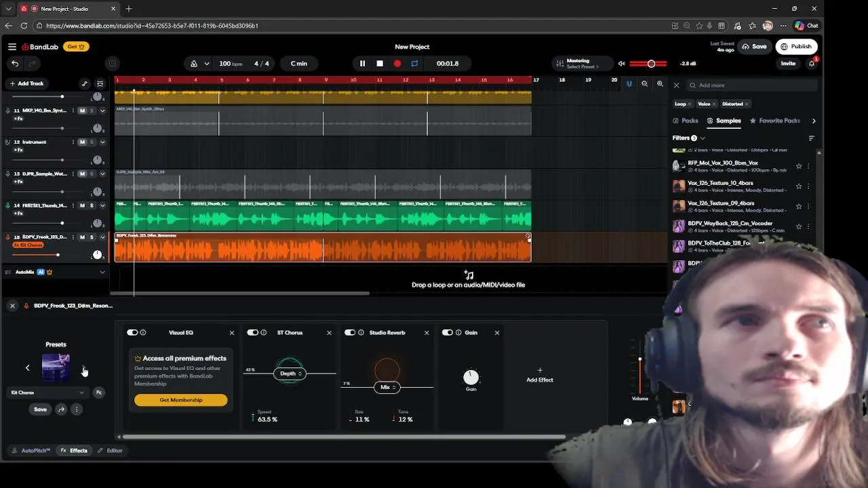This screenshot has height=488, width=868.
Task: Expand the Filters dropdown in sounds panel
Action: point(689,138)
